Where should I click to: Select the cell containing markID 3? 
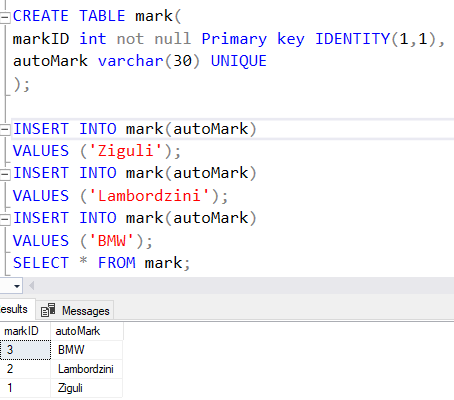(25, 350)
